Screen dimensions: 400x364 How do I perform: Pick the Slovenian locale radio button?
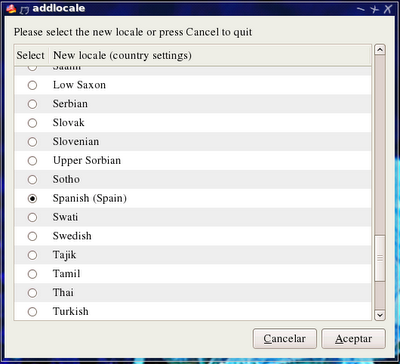click(32, 142)
